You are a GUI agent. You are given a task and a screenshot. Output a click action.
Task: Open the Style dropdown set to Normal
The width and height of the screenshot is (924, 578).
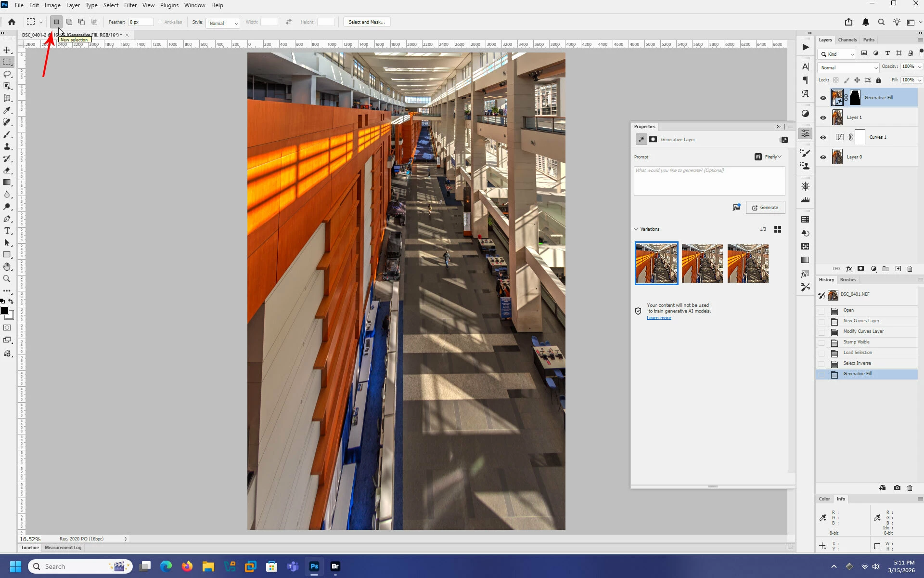click(x=223, y=23)
